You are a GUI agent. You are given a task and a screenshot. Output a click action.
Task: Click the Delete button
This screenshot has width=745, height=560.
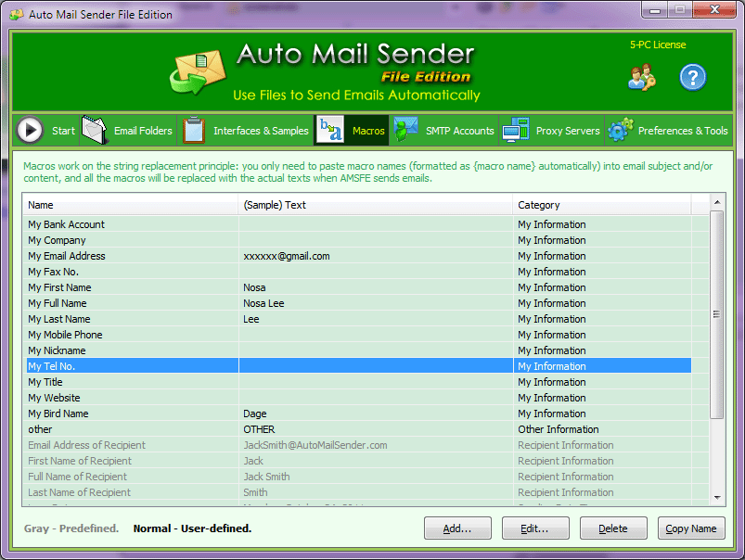[613, 528]
